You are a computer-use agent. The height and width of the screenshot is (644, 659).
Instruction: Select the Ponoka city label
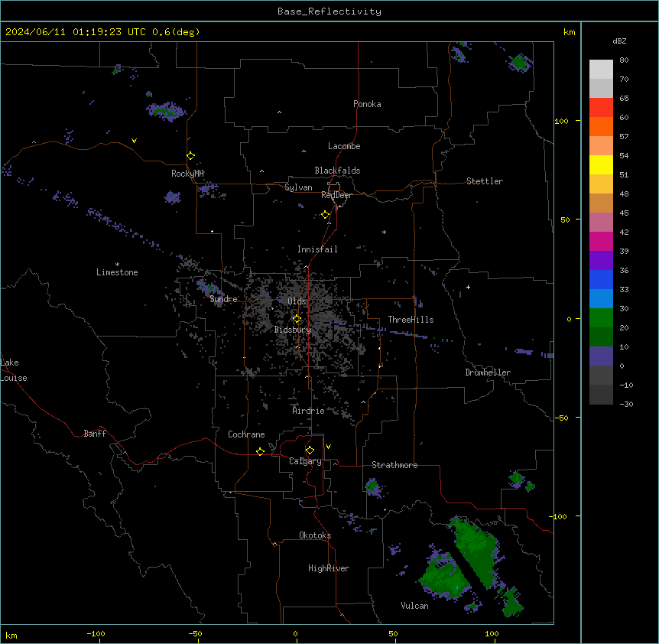point(367,104)
